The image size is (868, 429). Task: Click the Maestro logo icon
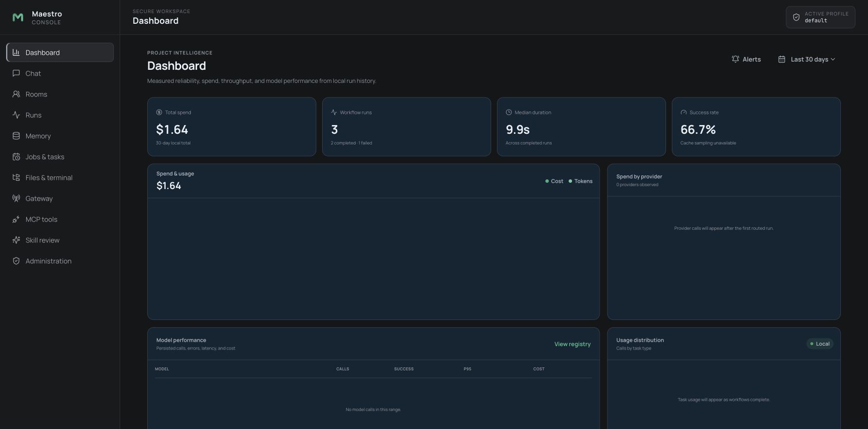point(18,17)
